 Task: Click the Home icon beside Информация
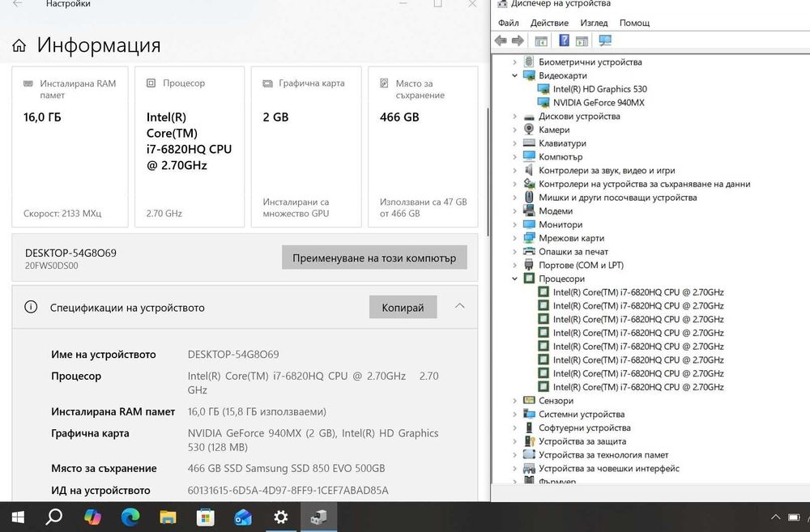pyautogui.click(x=19, y=45)
